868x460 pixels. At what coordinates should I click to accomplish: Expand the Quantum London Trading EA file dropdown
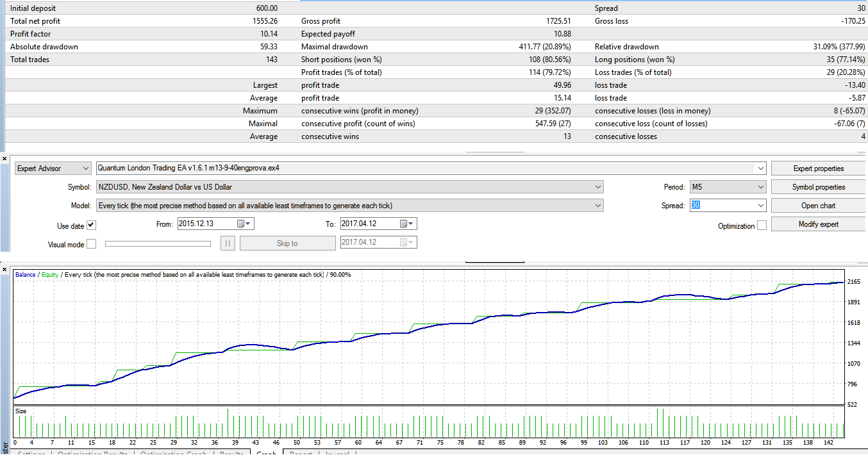click(x=761, y=168)
